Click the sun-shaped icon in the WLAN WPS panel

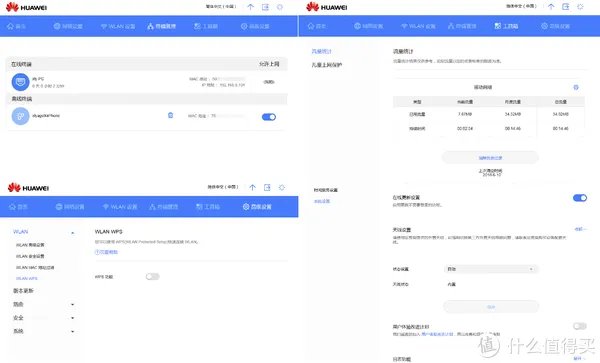pos(282,187)
